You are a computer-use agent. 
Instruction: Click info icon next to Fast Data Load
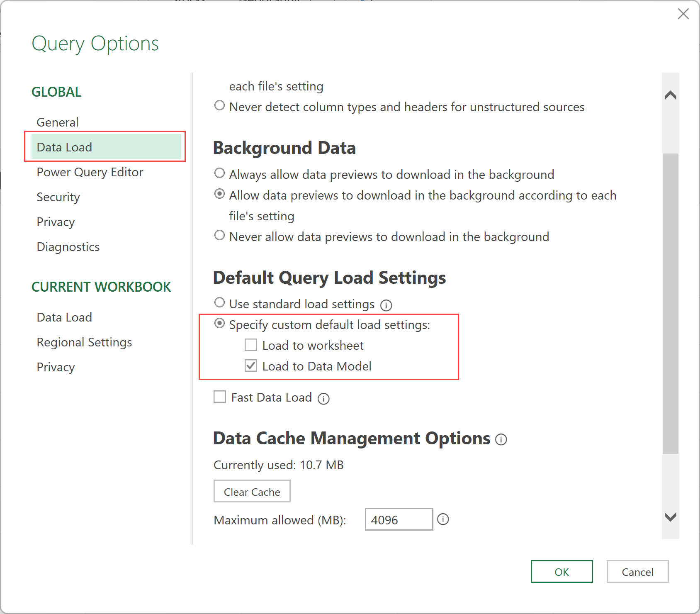tap(323, 399)
